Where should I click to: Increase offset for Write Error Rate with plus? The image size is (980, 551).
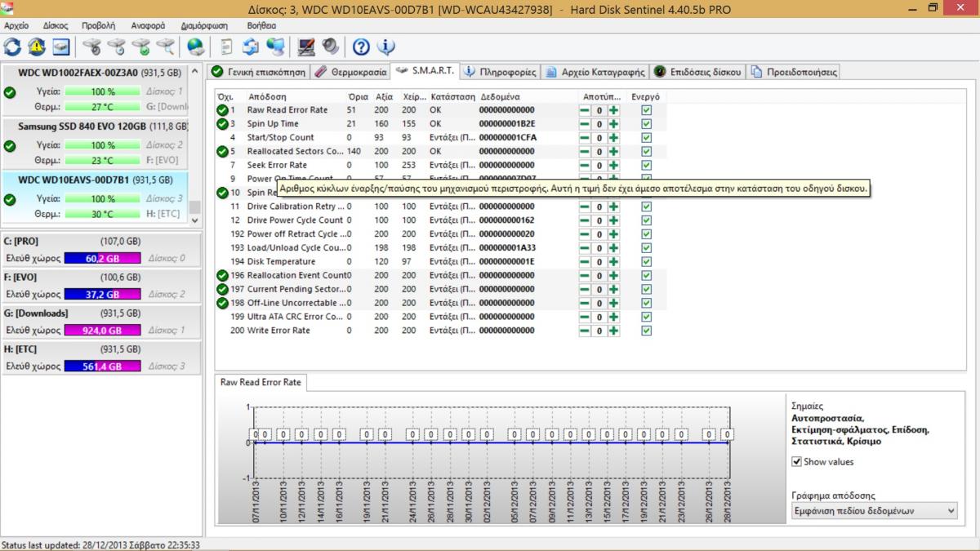tap(613, 331)
